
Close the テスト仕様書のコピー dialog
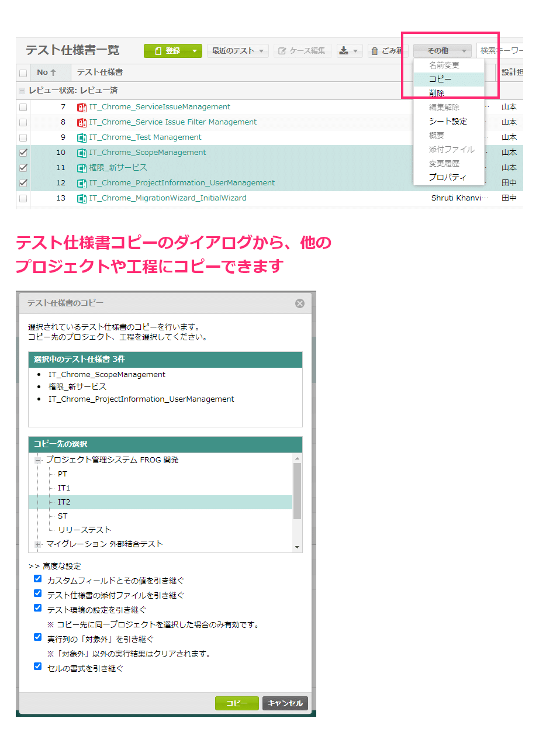[x=300, y=303]
